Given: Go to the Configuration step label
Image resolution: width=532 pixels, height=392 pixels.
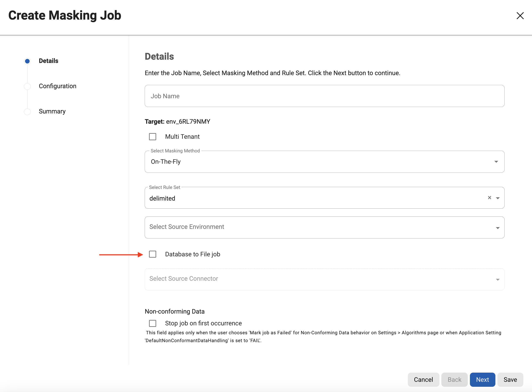Looking at the screenshot, I should point(58,86).
